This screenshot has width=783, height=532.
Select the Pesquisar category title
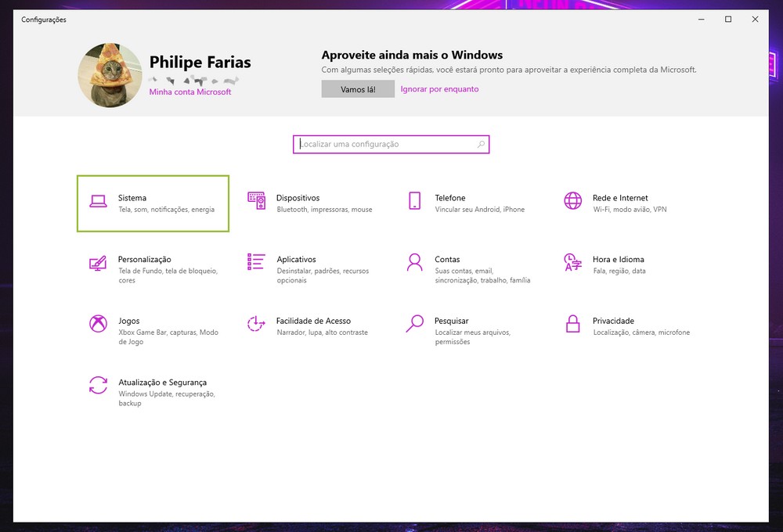(x=452, y=321)
